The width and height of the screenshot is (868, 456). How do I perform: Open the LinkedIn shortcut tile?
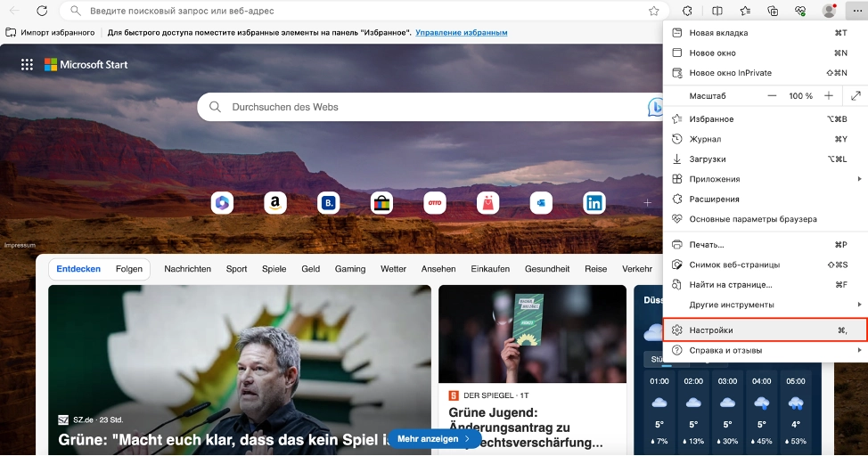tap(594, 203)
